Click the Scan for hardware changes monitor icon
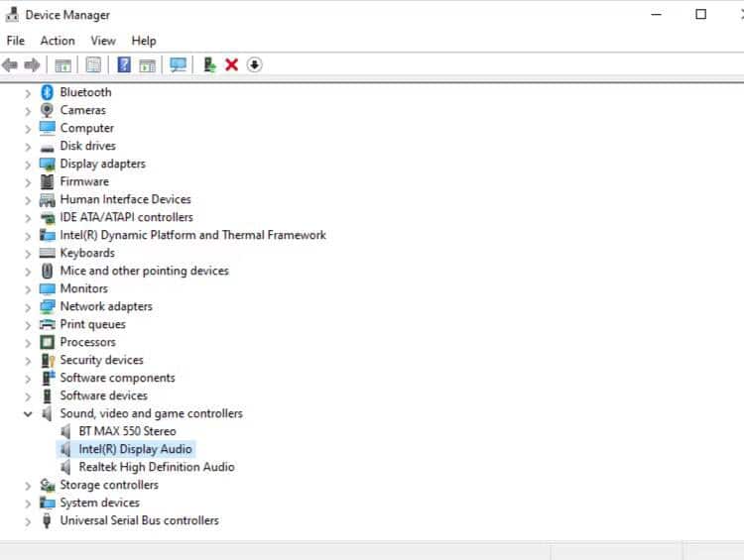The width and height of the screenshot is (744, 560). (178, 65)
